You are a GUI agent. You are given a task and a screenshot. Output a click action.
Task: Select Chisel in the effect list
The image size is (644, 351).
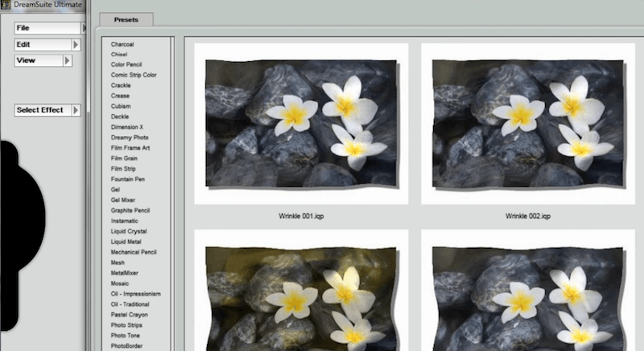(119, 54)
